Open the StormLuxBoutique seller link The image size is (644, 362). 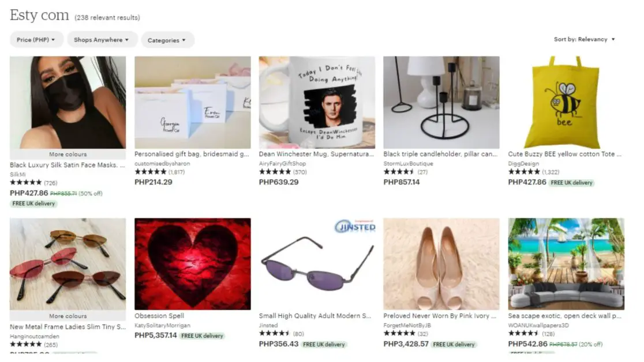[408, 163]
